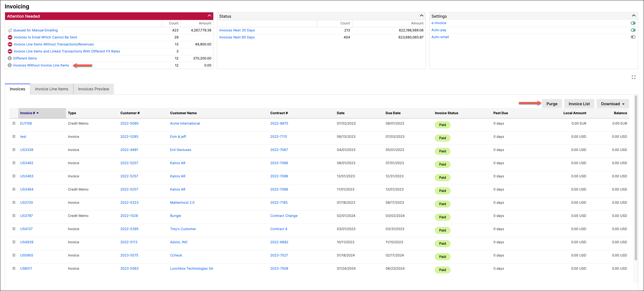Screen dimensions: 644x291
Task: Open Queued for Manual Emailing link
Action: (x=35, y=30)
